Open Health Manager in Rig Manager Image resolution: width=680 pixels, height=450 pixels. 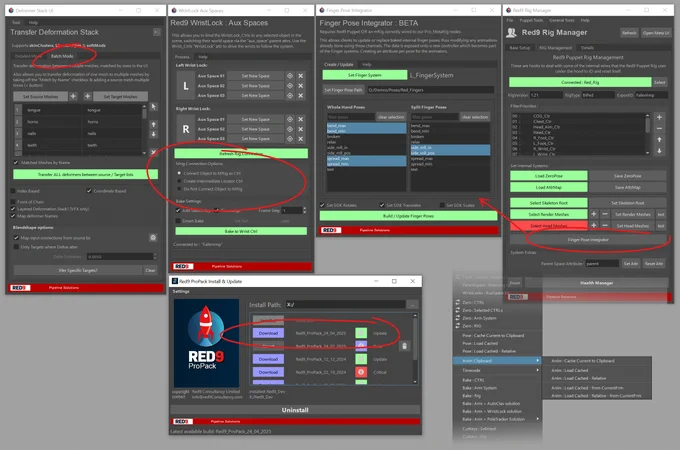point(596,283)
